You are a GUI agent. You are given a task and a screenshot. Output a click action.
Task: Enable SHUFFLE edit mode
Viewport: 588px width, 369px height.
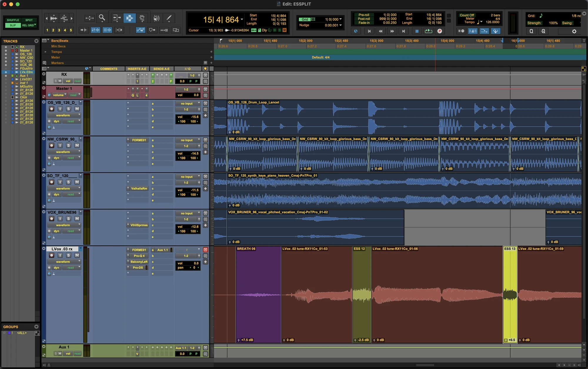(x=13, y=20)
